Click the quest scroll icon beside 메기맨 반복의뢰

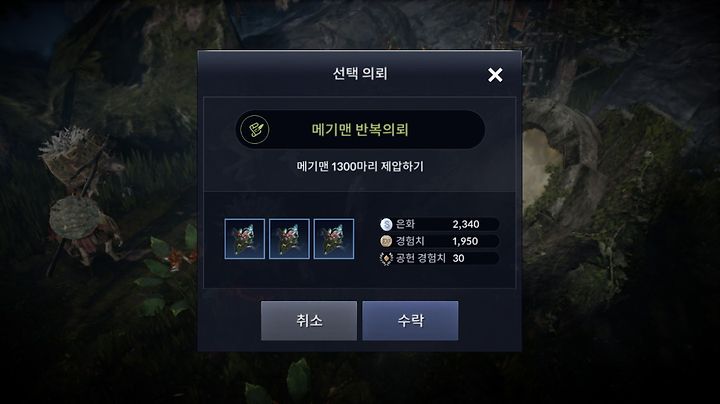pyautogui.click(x=255, y=129)
